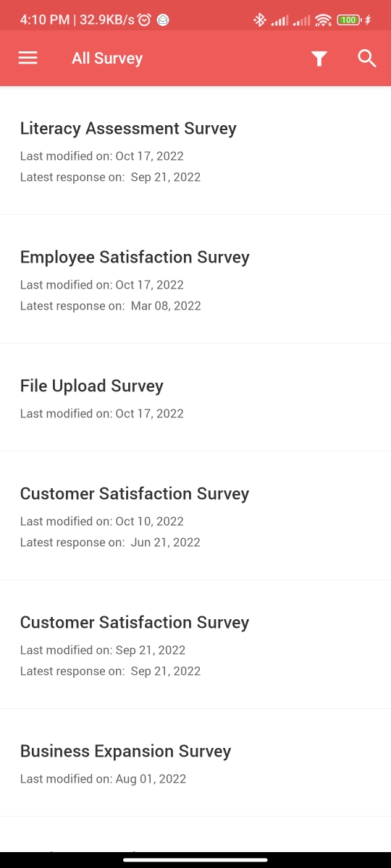Open Customer Satisfaction Survey modified Oct 10
This screenshot has height=868, width=391.
click(195, 516)
